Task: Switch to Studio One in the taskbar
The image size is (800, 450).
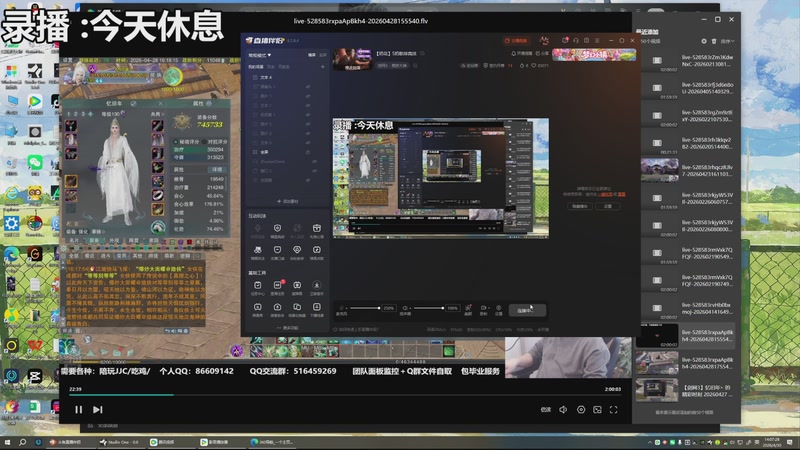Action: (119, 442)
